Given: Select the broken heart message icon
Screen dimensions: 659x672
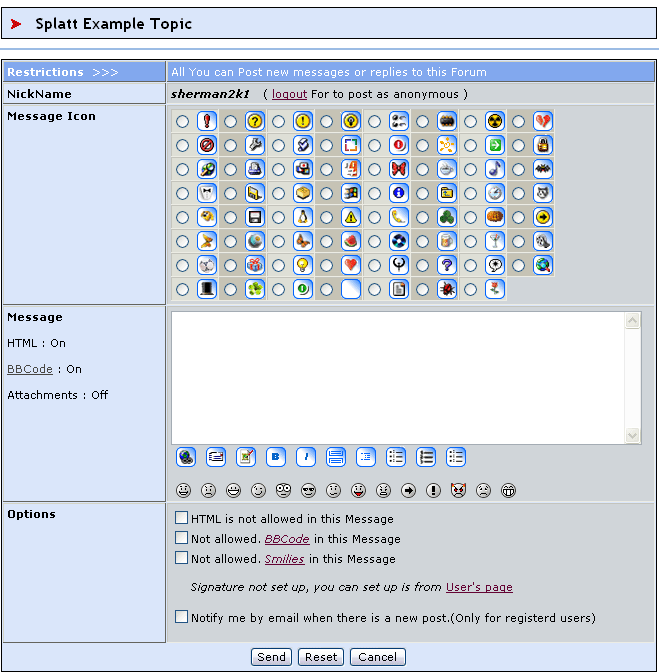Looking at the screenshot, I should (x=518, y=121).
